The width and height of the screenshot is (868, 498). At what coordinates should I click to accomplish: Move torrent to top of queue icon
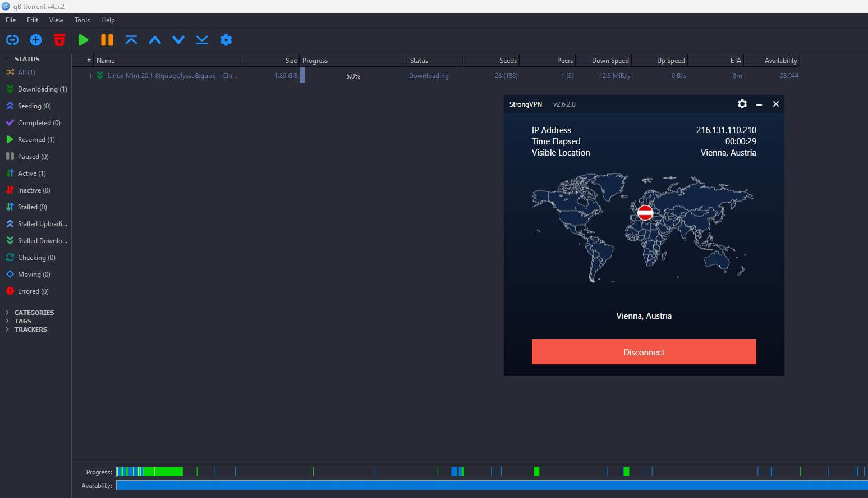[x=131, y=40]
